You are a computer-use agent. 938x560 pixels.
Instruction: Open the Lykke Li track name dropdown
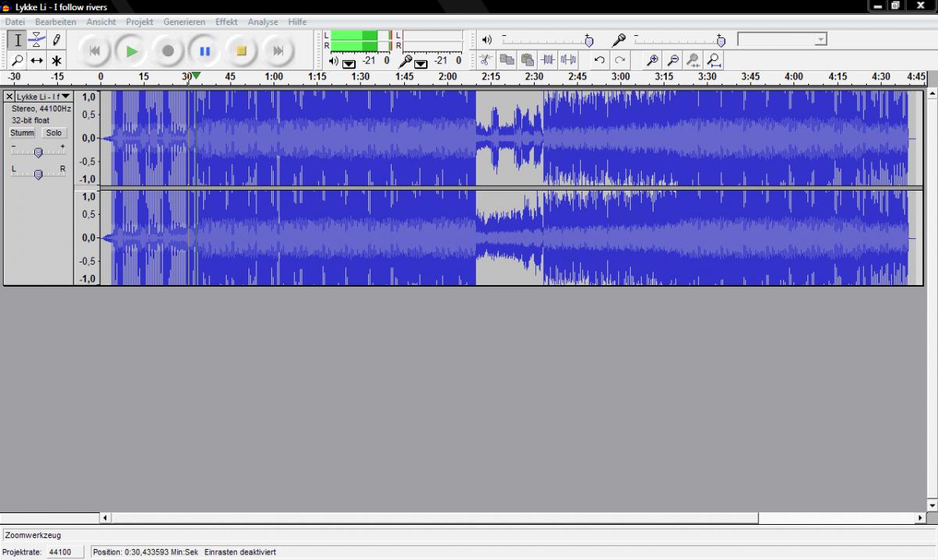(66, 97)
